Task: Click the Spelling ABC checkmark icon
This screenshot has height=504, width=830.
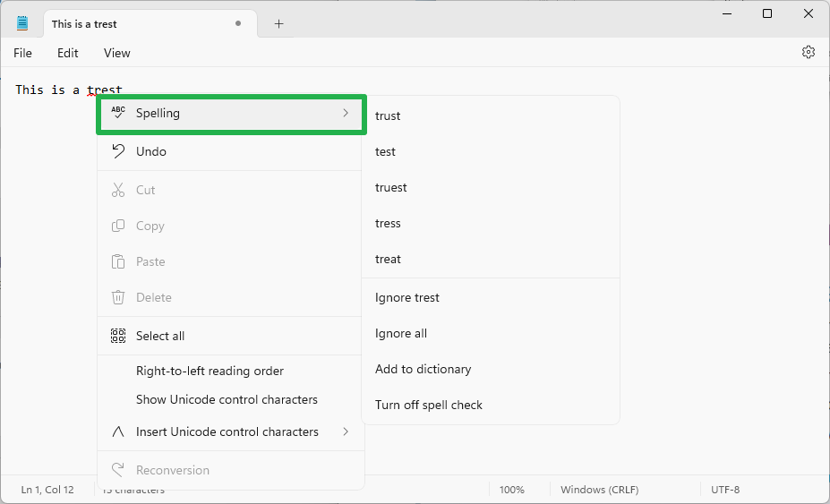Action: click(118, 113)
